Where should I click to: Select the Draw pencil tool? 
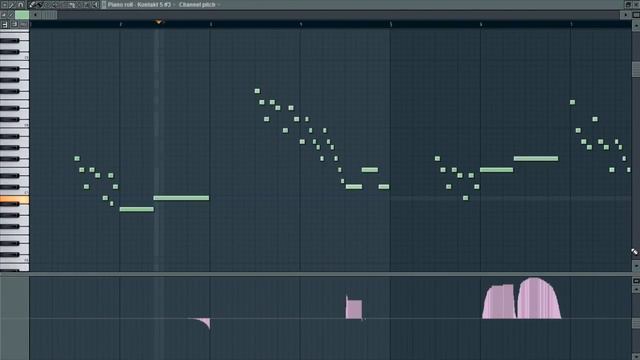tap(32, 5)
